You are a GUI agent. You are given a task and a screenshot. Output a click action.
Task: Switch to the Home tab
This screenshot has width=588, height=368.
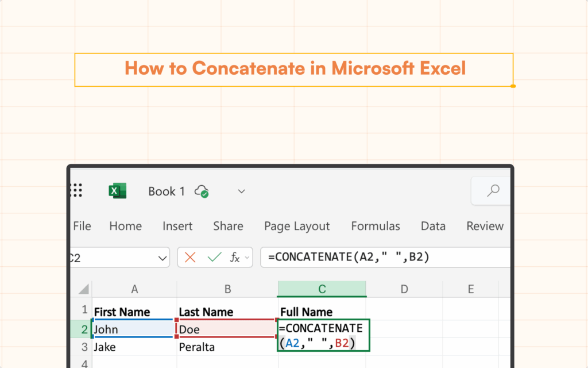[x=126, y=226]
